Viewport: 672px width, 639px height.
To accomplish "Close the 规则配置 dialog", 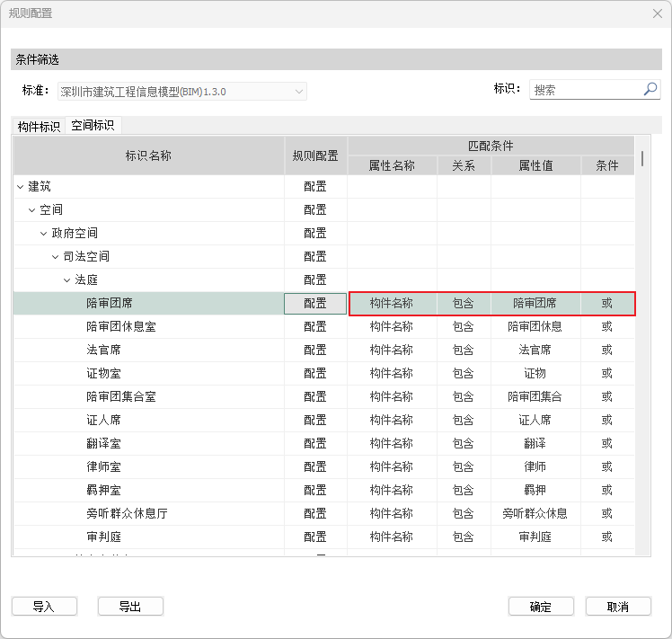I will click(657, 13).
